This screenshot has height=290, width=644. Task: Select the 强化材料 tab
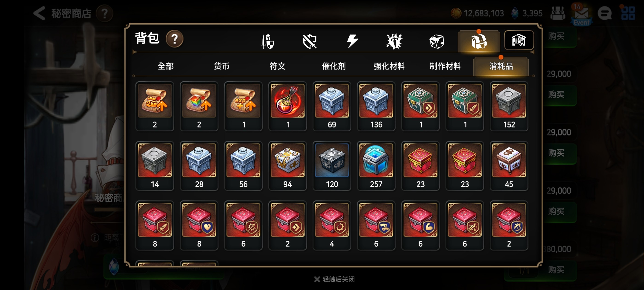pyautogui.click(x=389, y=66)
